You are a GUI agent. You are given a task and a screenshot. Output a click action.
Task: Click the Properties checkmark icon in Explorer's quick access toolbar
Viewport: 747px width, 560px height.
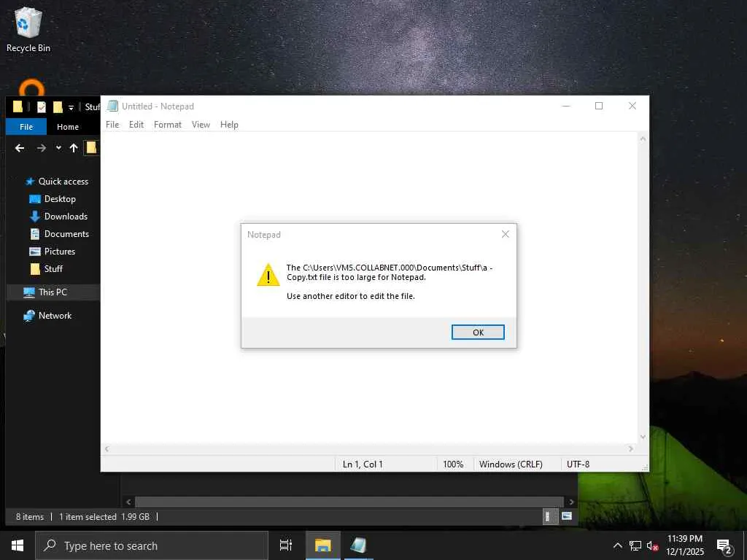tap(42, 107)
